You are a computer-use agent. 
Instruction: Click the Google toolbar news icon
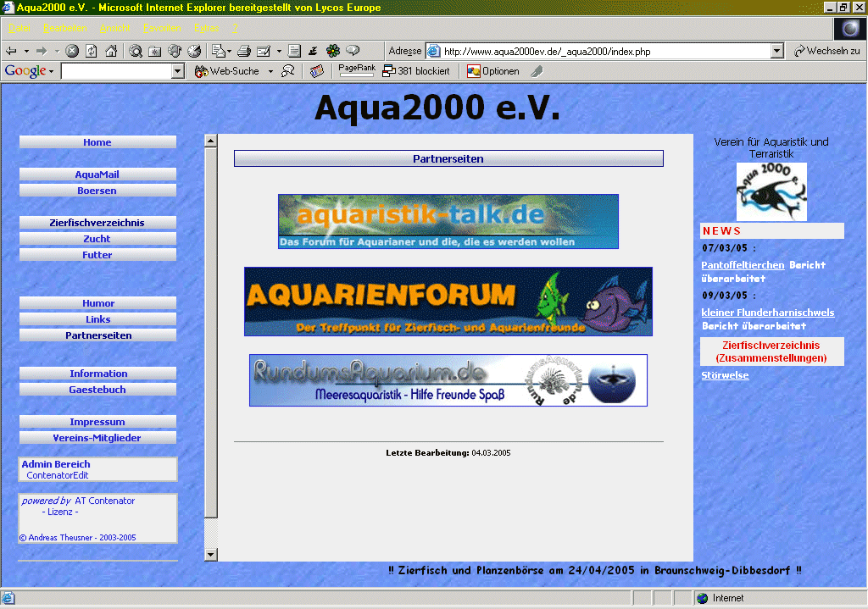tap(317, 71)
